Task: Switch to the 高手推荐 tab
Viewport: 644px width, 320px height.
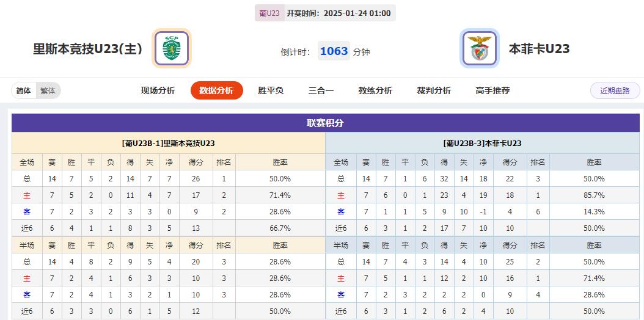Action: pos(492,90)
